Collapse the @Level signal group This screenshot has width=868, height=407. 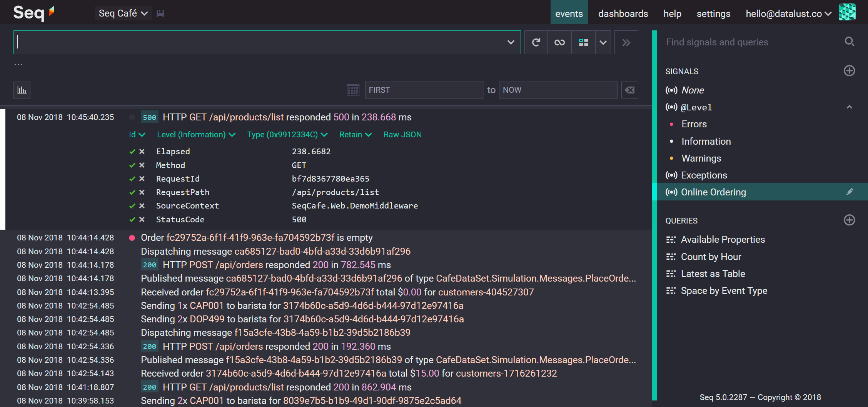pos(849,107)
